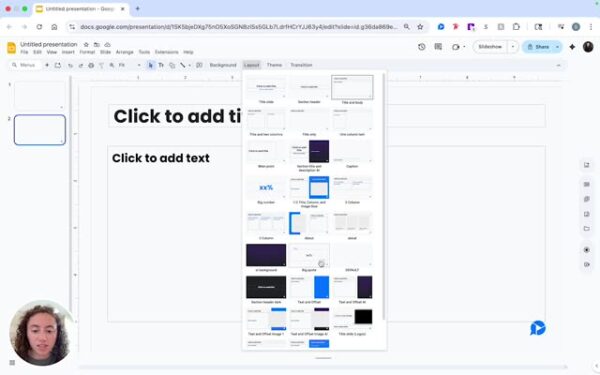The height and width of the screenshot is (375, 600).
Task: Open the grid view icon at bottom left
Action: (12, 362)
